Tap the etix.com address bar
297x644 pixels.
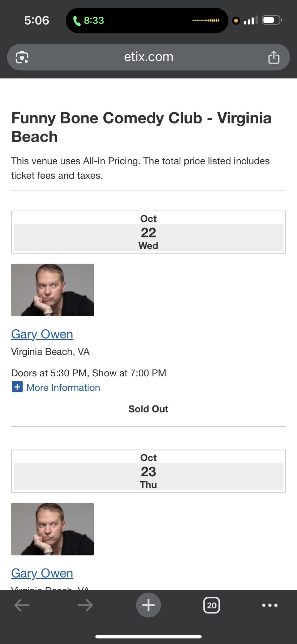point(148,57)
